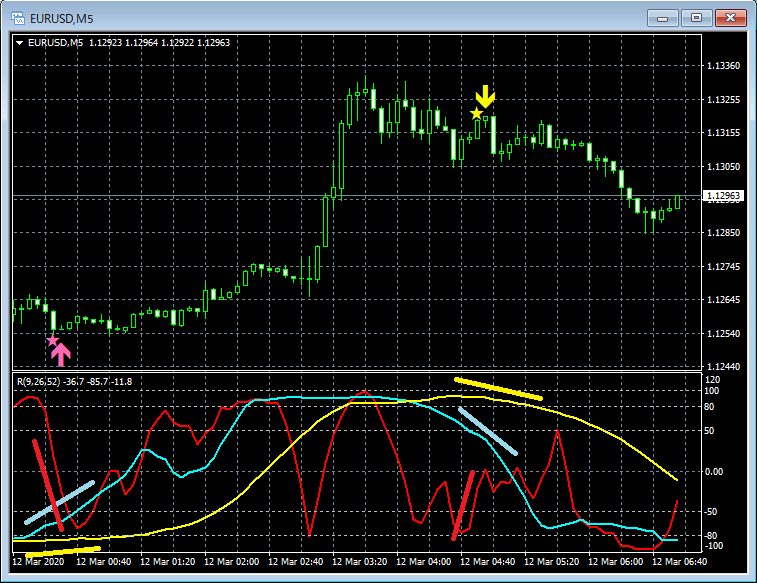The width and height of the screenshot is (757, 583).
Task: Click the time label 12 Mar 00:40
Action: click(104, 562)
